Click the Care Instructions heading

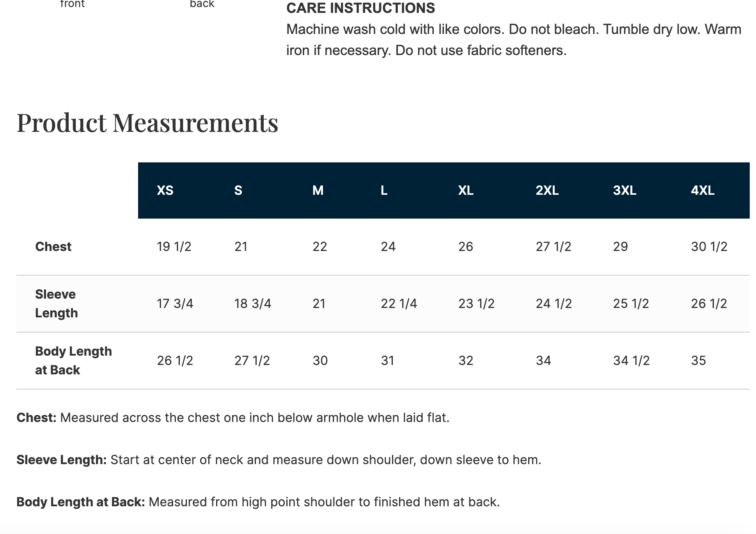coord(360,8)
